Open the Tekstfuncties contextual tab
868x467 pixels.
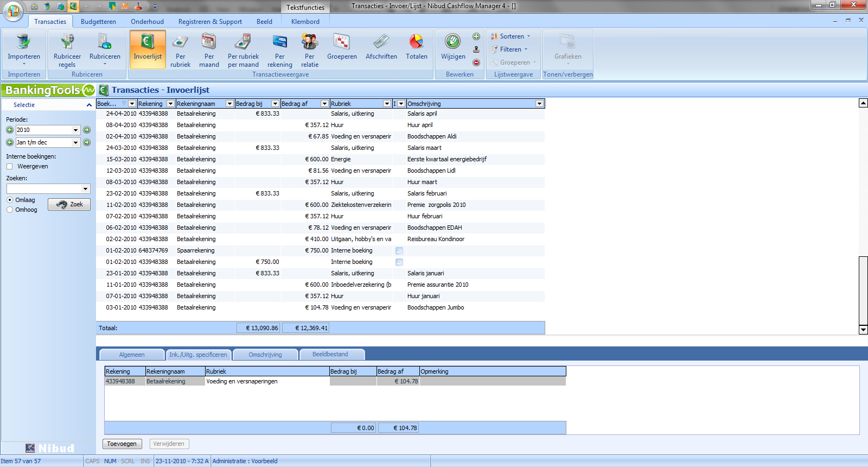coord(305,7)
